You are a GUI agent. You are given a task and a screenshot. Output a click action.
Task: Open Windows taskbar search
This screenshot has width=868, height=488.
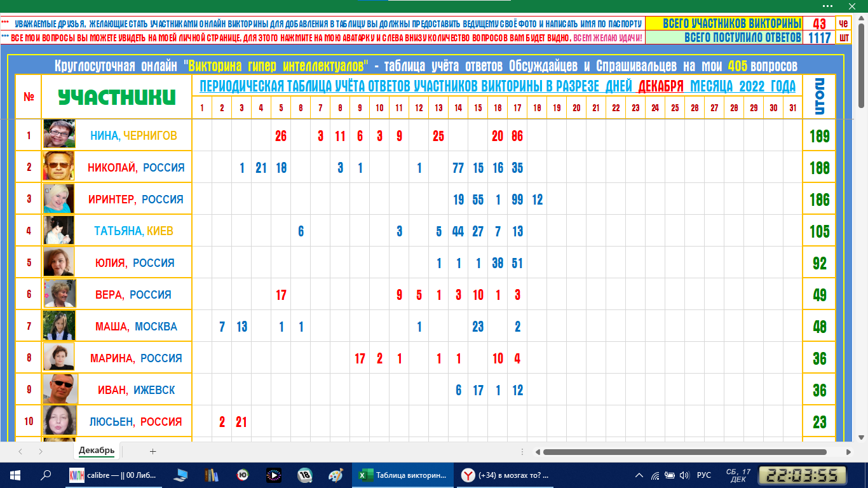[x=46, y=475]
